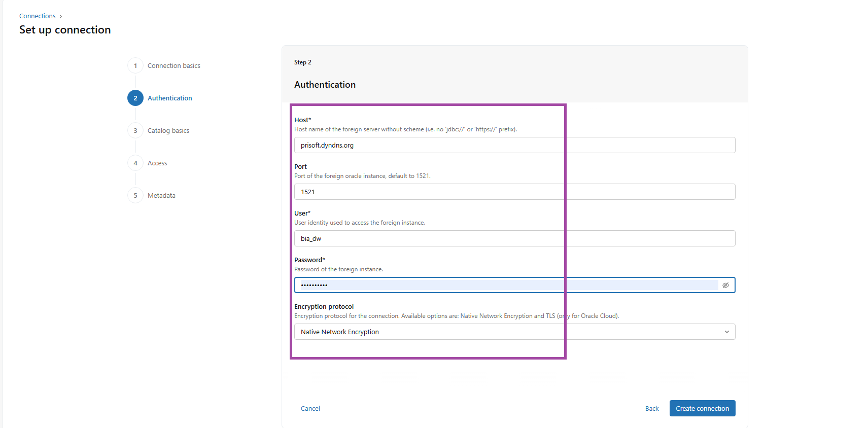Cancel the connection setup
This screenshot has width=868, height=428.
310,408
